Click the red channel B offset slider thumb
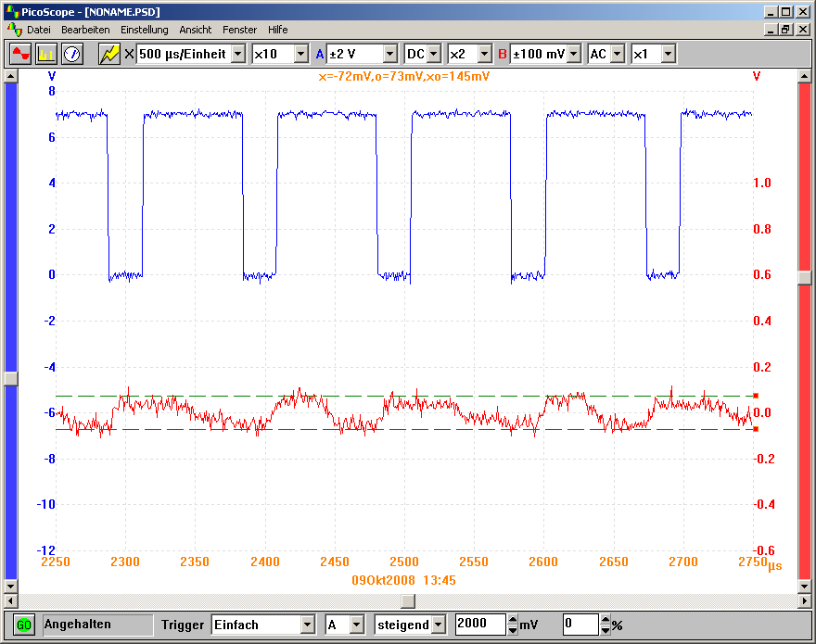This screenshot has height=644, width=816. (x=805, y=277)
